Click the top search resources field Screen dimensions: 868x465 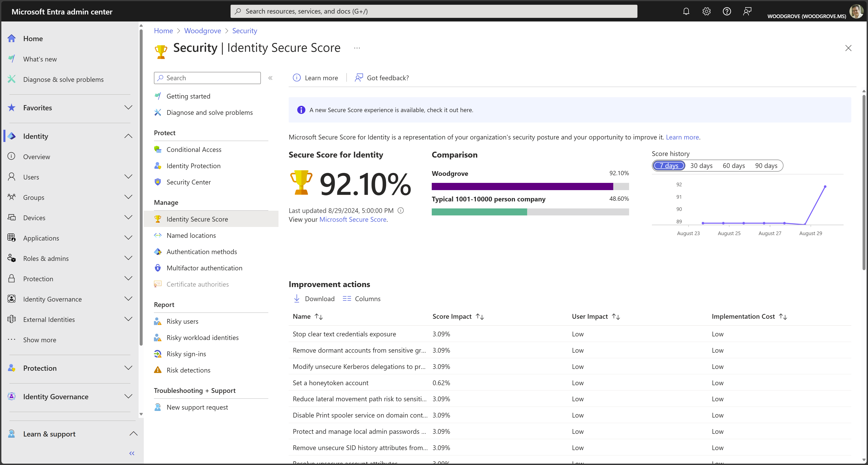tap(434, 11)
